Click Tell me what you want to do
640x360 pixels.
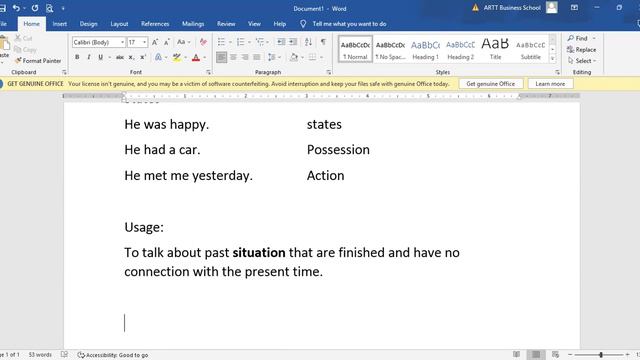click(349, 24)
